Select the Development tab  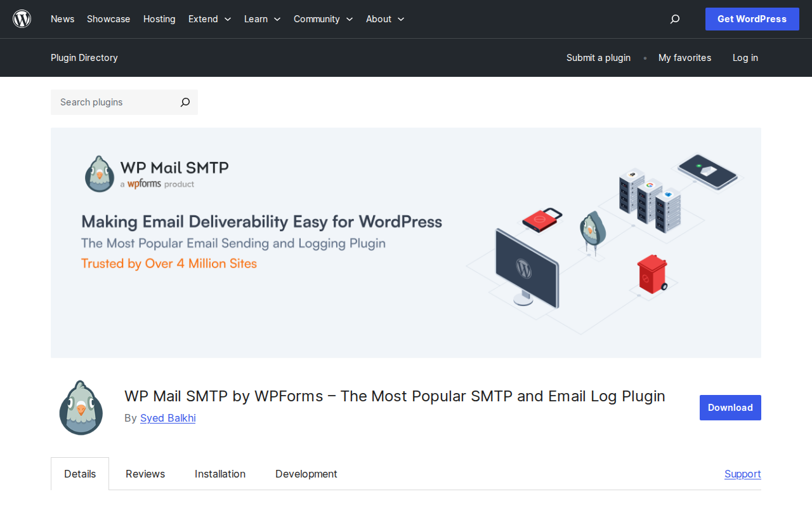306,474
